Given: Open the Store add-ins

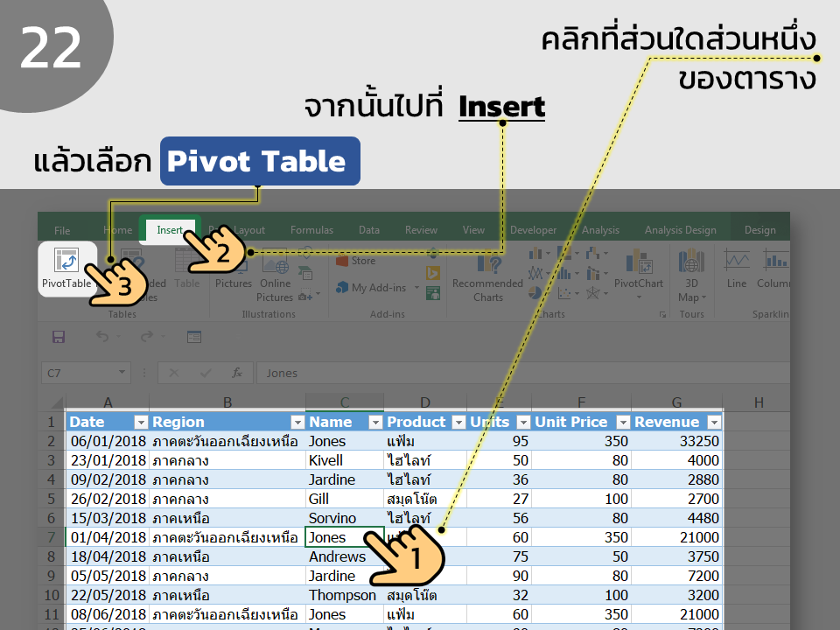Looking at the screenshot, I should (x=356, y=261).
